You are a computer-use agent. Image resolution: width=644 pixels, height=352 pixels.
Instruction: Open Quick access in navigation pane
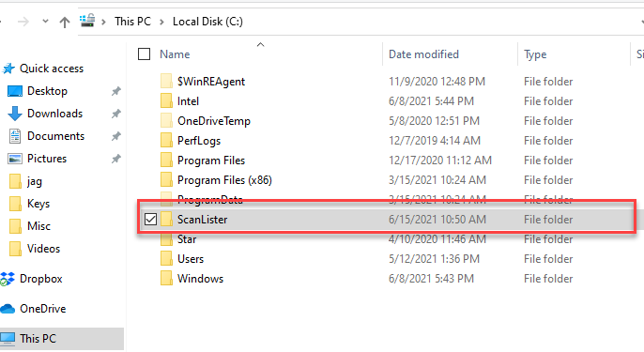pyautogui.click(x=52, y=69)
